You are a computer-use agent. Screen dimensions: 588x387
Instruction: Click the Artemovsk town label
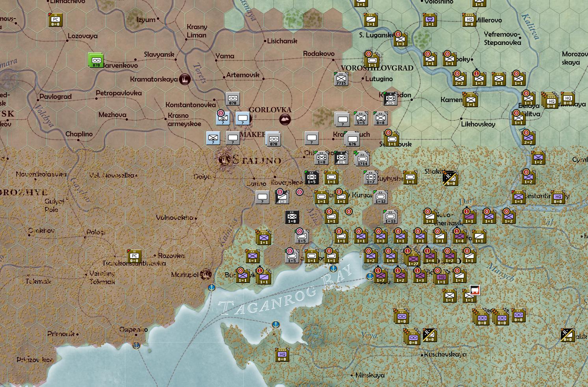tap(243, 75)
